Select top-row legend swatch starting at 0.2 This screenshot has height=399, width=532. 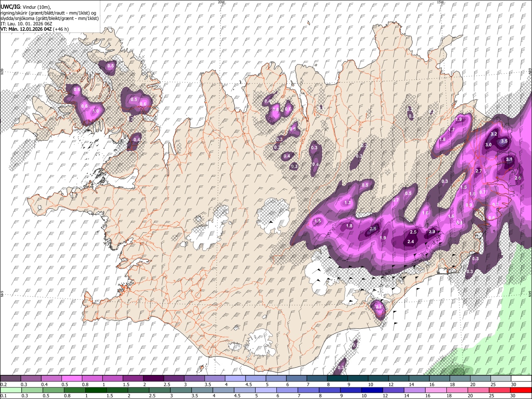pos(10,378)
